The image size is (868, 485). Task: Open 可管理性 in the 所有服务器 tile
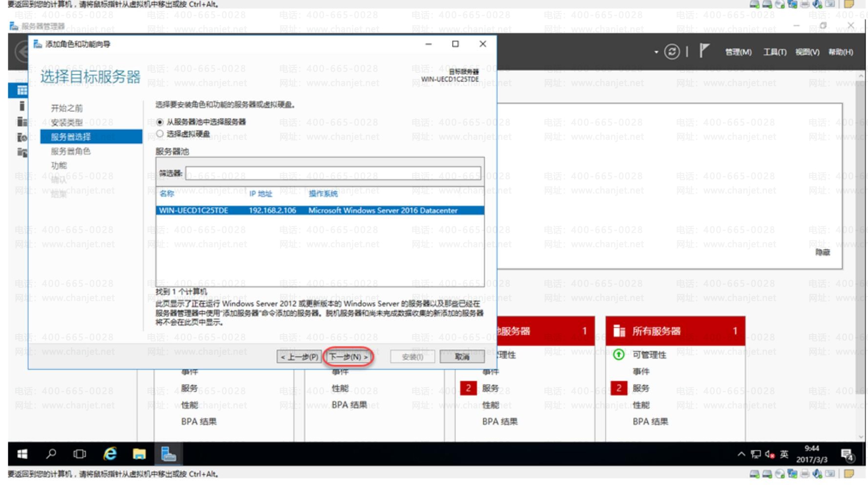pos(649,355)
